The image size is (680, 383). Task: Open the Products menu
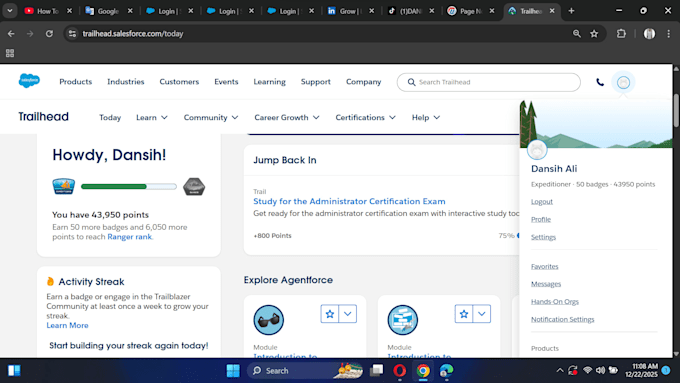coord(75,82)
